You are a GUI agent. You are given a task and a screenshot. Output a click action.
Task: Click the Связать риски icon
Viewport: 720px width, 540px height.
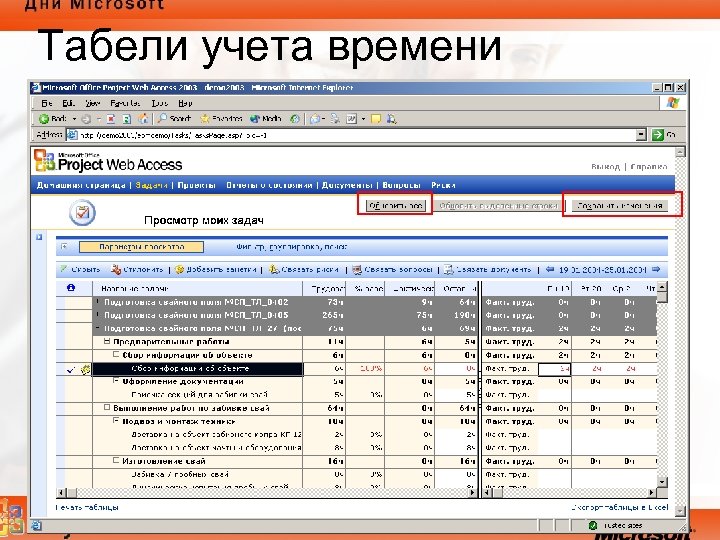pyautogui.click(x=274, y=270)
